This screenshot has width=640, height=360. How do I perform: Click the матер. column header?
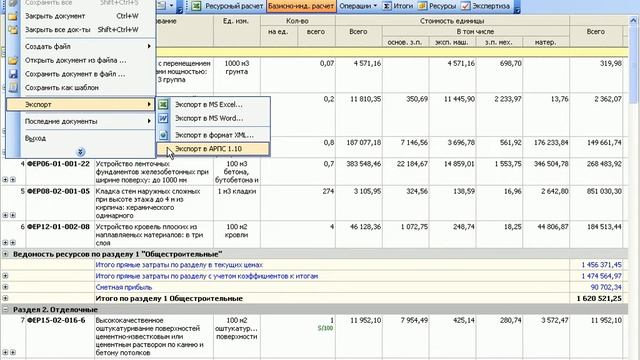tap(546, 42)
